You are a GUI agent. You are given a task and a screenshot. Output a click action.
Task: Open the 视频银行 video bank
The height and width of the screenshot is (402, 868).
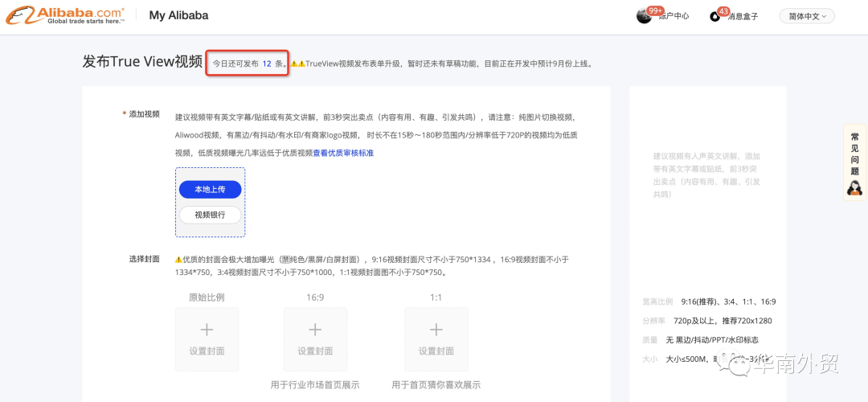click(x=210, y=215)
